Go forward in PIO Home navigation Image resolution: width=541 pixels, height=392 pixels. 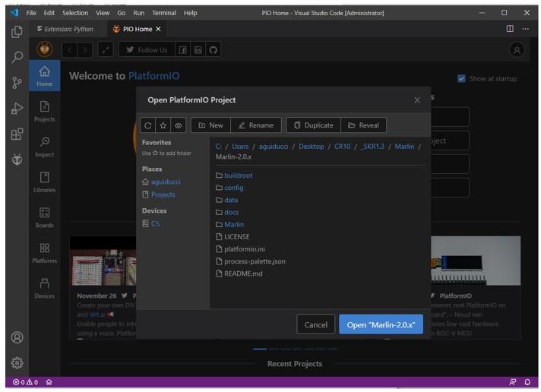(85, 50)
